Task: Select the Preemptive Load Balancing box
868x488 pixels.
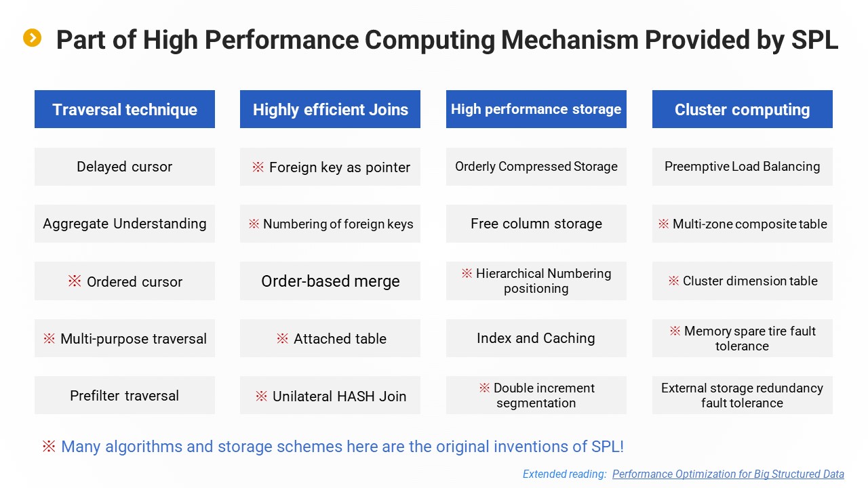Action: pyautogui.click(x=742, y=167)
